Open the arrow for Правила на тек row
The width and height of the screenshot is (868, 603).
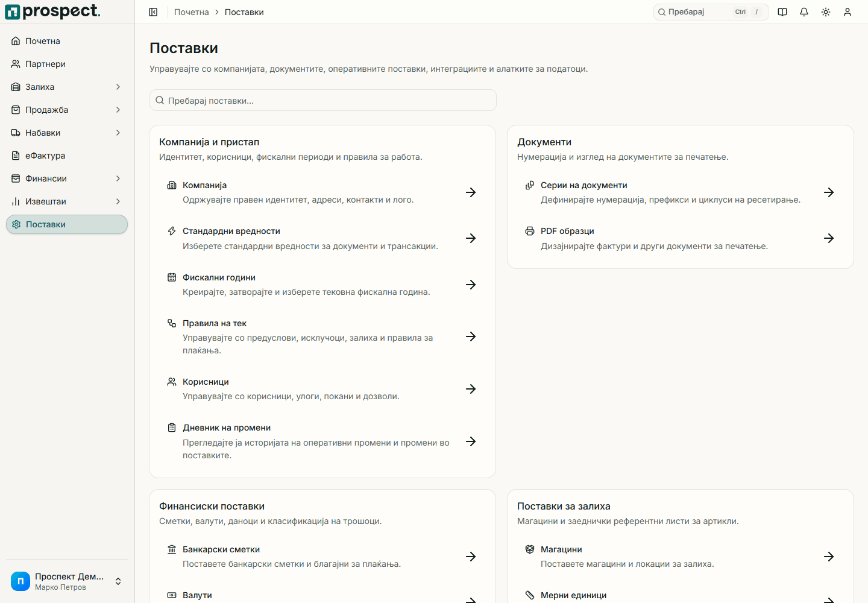(471, 336)
